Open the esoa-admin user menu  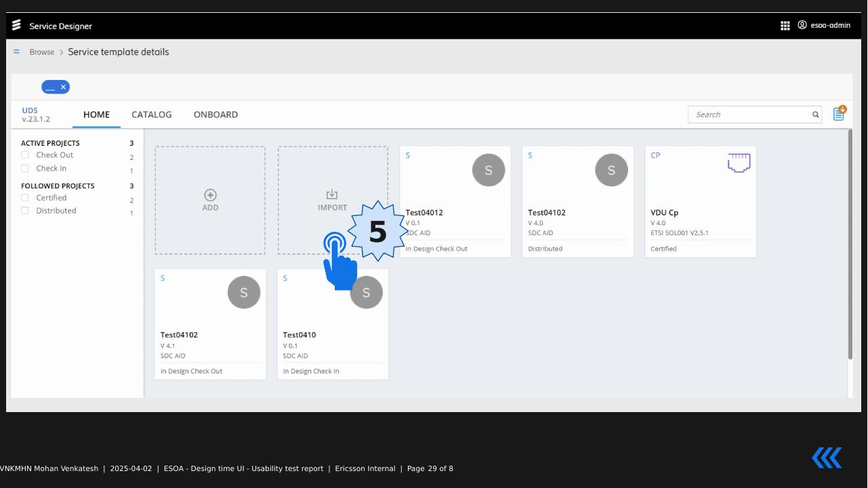pyautogui.click(x=823, y=25)
